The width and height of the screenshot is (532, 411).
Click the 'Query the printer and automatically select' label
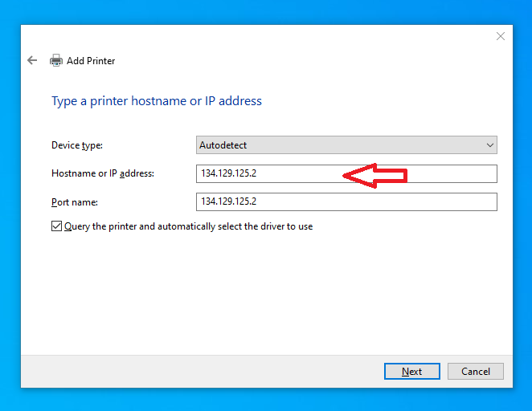click(188, 226)
